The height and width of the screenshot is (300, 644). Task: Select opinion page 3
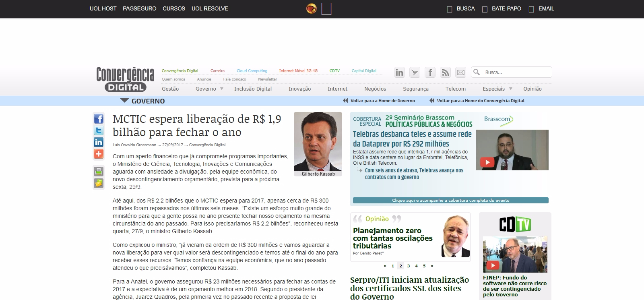pos(409,266)
